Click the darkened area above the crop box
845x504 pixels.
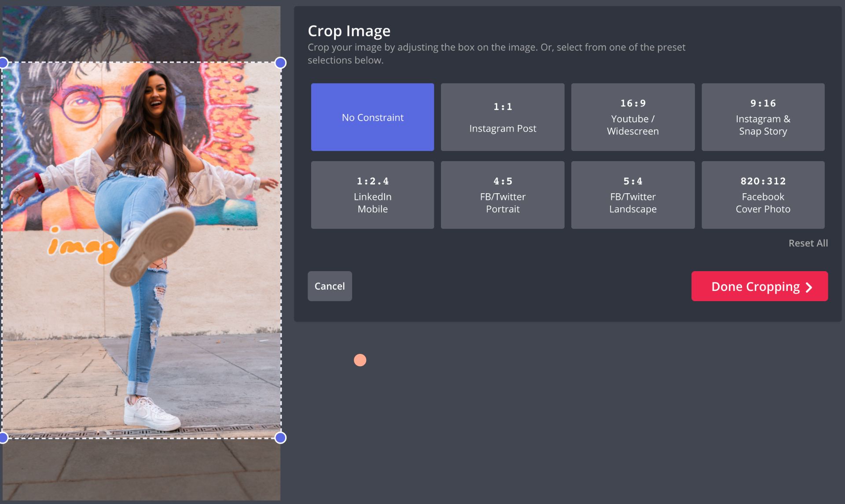tap(141, 33)
